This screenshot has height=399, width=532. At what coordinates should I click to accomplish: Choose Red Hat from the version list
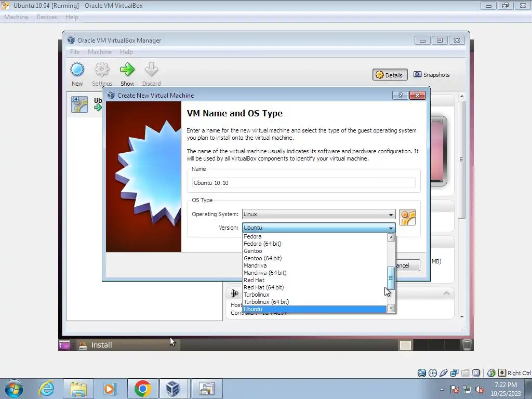[314, 280]
